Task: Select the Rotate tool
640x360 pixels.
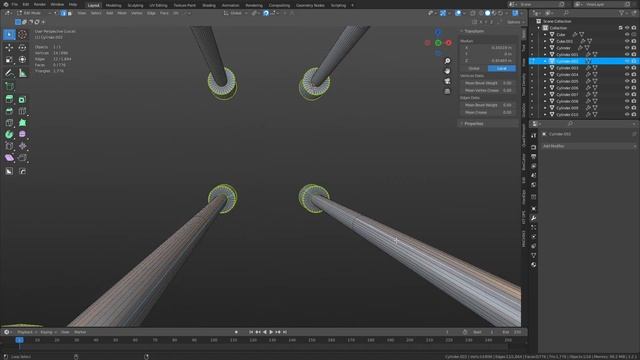Action: tap(22, 48)
